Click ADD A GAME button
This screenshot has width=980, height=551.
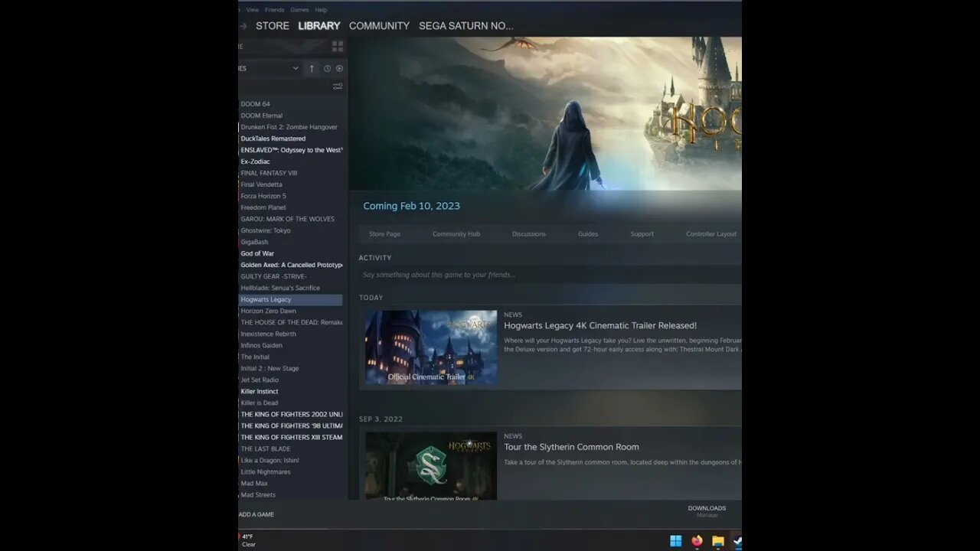pyautogui.click(x=256, y=514)
